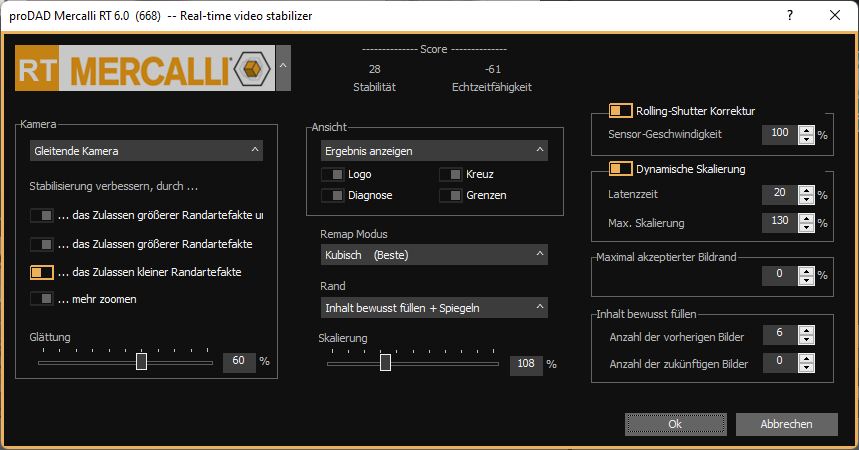Image resolution: width=859 pixels, height=450 pixels.
Task: Click Anzahl der vorherigen Bilder field
Action: [780, 335]
